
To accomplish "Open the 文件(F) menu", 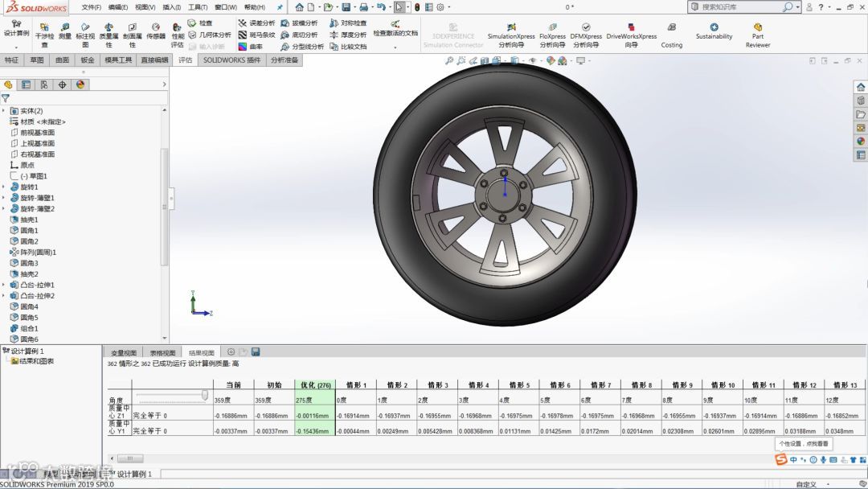I will (92, 7).
